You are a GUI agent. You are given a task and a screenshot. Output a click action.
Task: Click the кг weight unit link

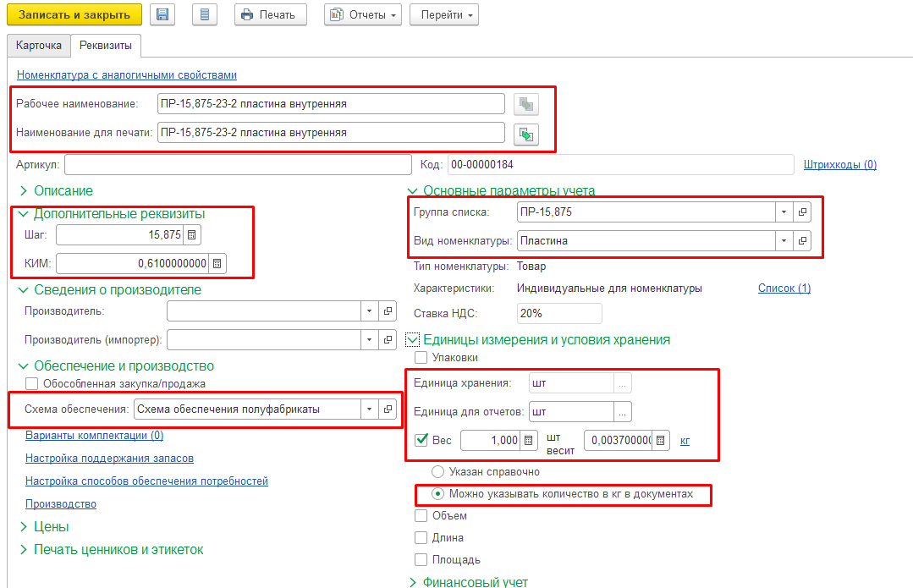[x=685, y=441]
